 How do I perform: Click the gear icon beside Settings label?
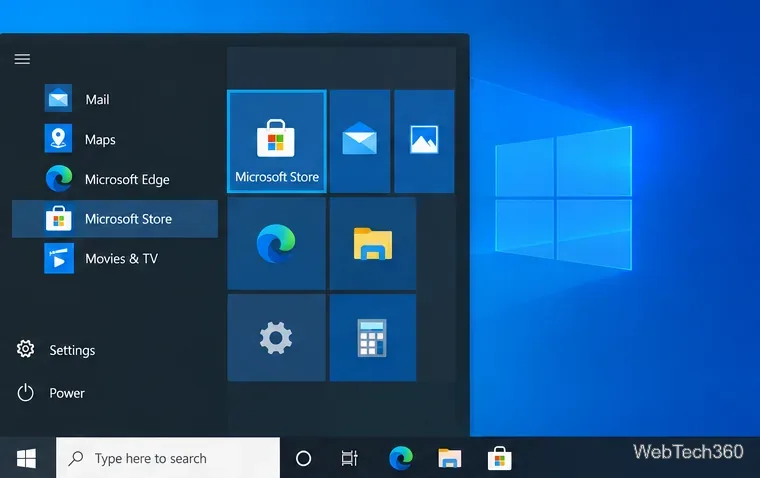pyautogui.click(x=25, y=349)
